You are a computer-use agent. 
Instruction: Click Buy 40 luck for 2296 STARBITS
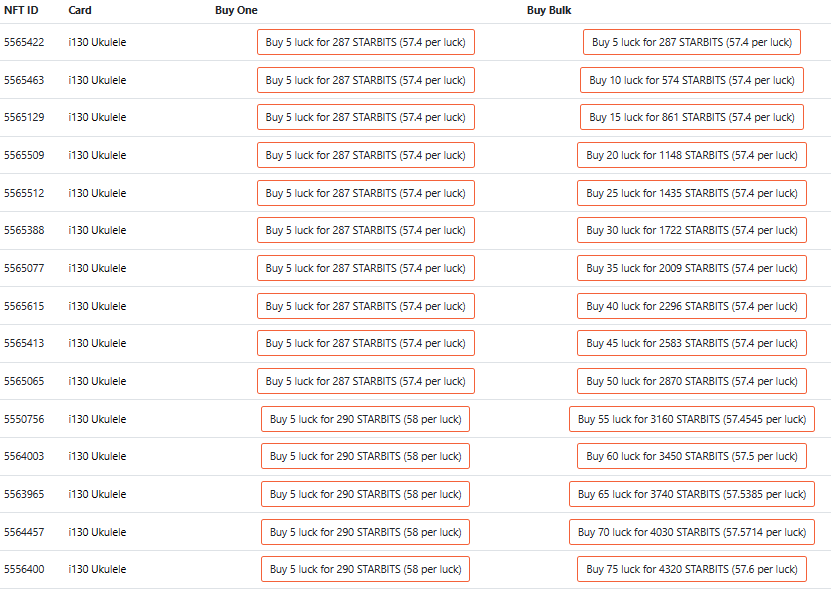coord(691,306)
